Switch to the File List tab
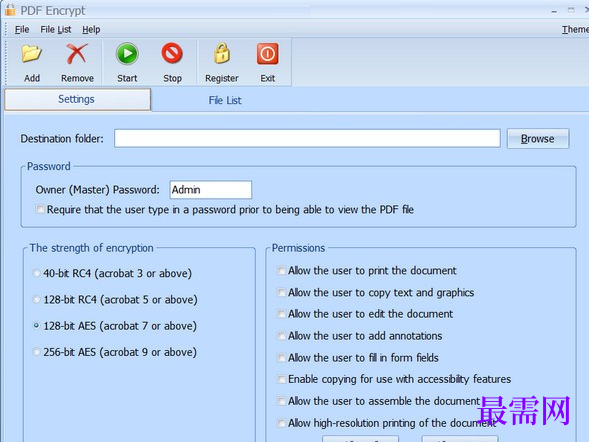 pos(225,100)
